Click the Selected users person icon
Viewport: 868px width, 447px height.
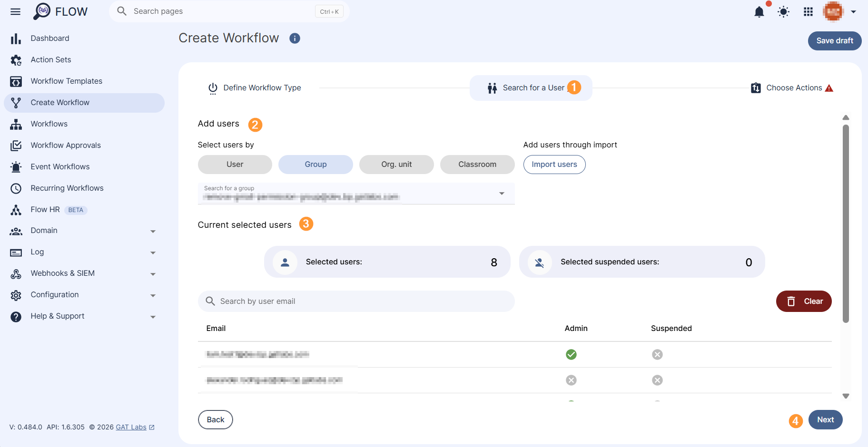[285, 262]
